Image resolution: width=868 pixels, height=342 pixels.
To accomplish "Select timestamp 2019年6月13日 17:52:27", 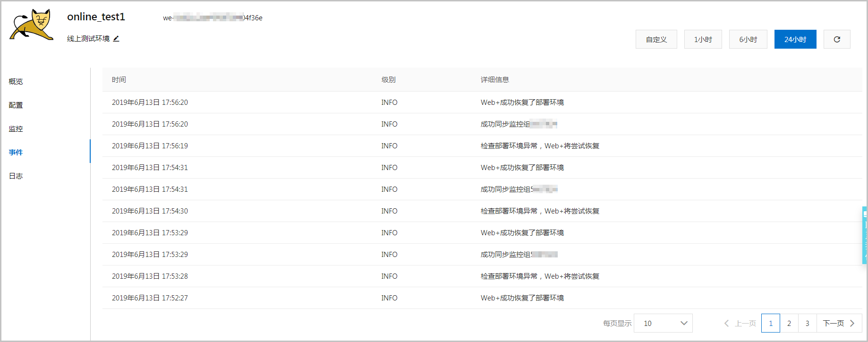I will 150,298.
